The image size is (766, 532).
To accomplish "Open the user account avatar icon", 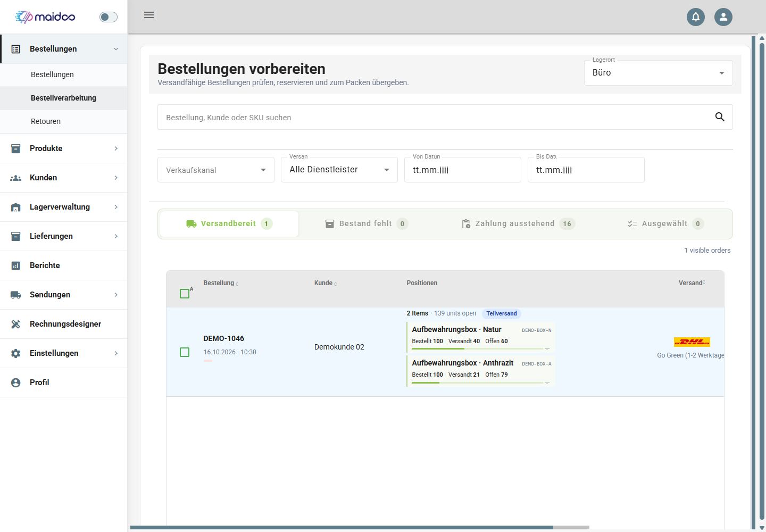I will [x=723, y=17].
